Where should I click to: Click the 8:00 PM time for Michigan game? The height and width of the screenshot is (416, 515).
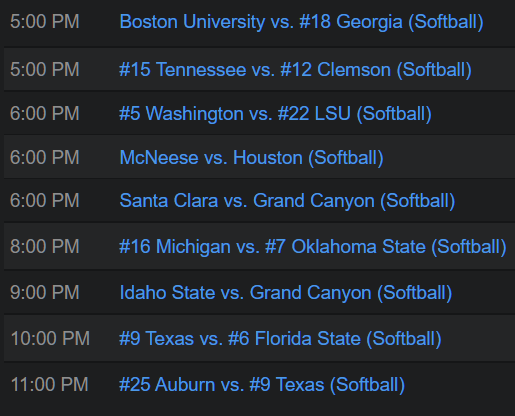pos(45,246)
